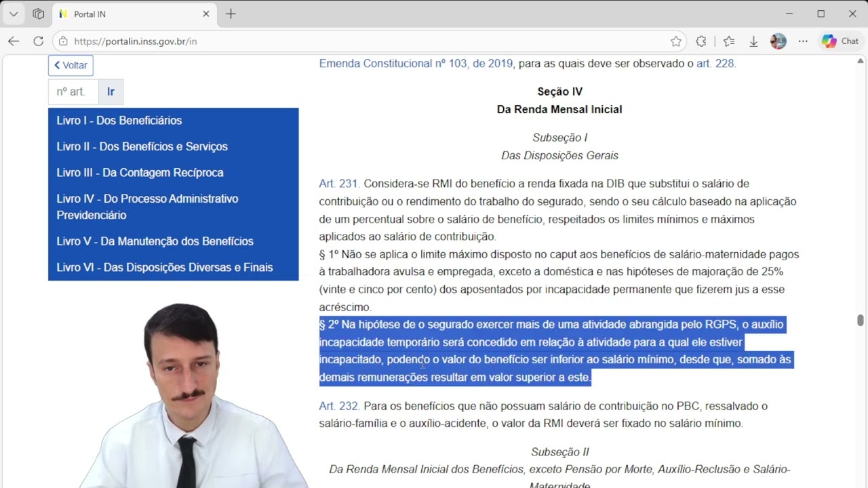Minimize the browser window
The image size is (868, 488).
789,14
